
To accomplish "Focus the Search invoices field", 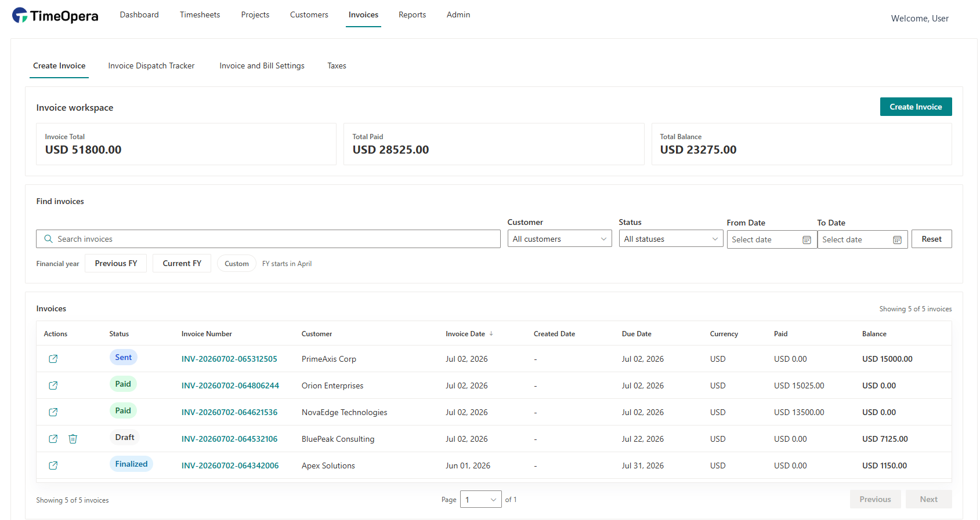I will (x=268, y=239).
